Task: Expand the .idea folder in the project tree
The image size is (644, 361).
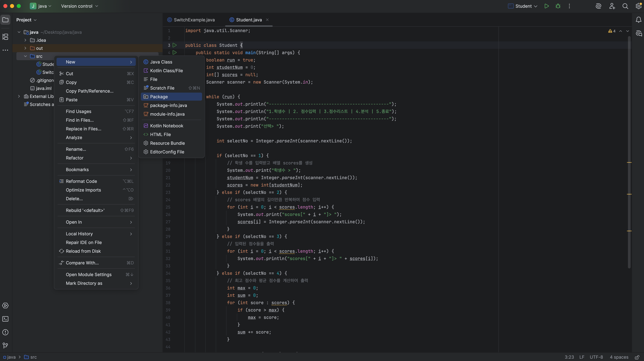Action: pos(25,40)
